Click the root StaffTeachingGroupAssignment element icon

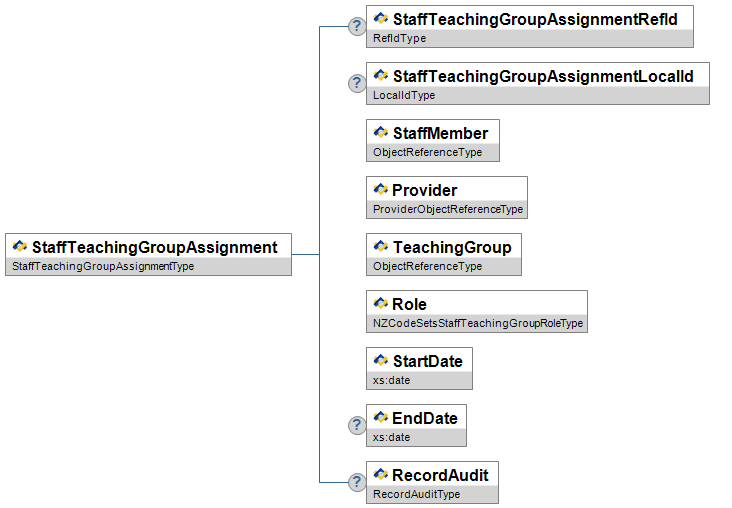[x=19, y=247]
